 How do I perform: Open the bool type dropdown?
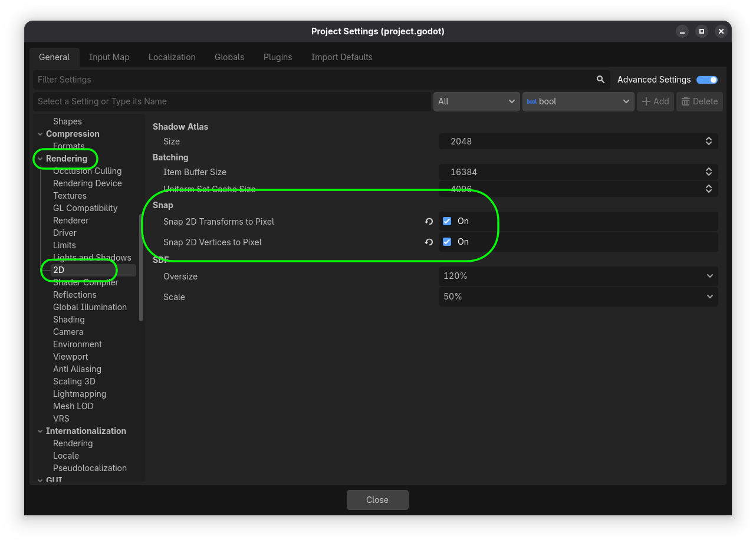click(x=578, y=101)
